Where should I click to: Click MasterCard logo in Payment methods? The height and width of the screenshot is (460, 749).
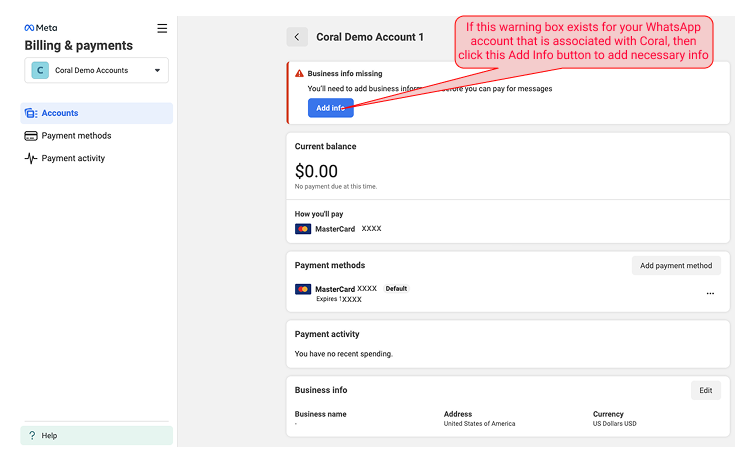click(303, 289)
